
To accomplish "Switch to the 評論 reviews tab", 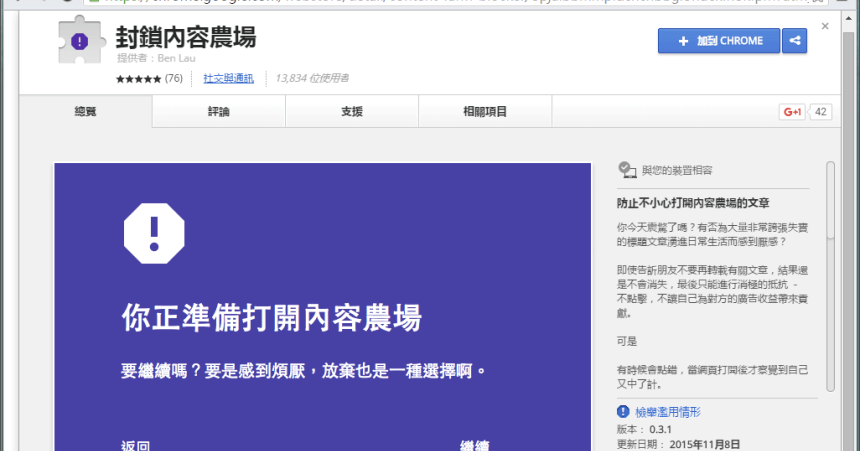I will [x=219, y=112].
